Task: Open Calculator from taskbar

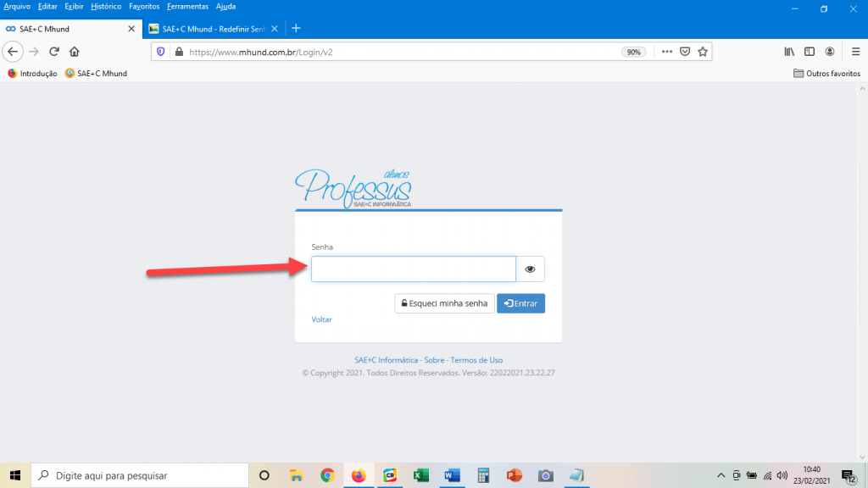Action: coord(483,475)
